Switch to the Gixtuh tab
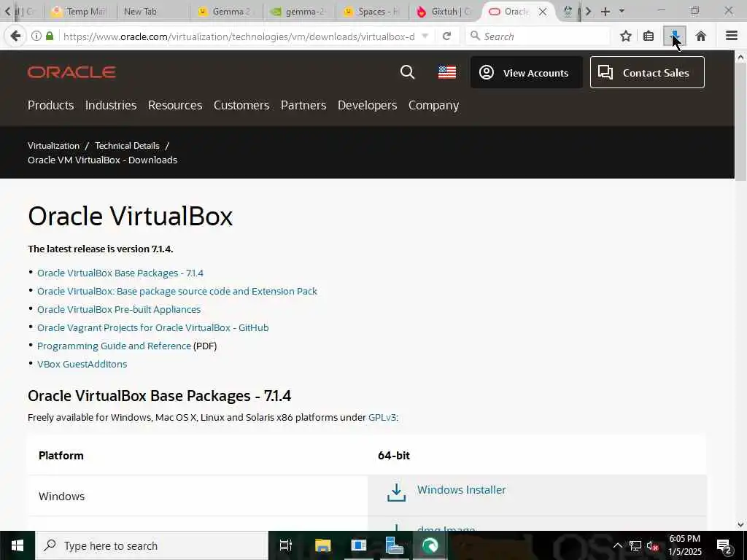 [446, 12]
